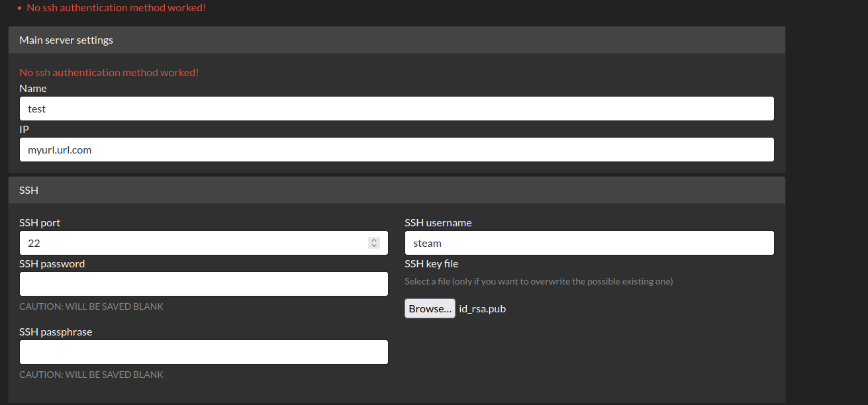The image size is (868, 405).
Task: Open file picker with the Browse button
Action: point(430,308)
